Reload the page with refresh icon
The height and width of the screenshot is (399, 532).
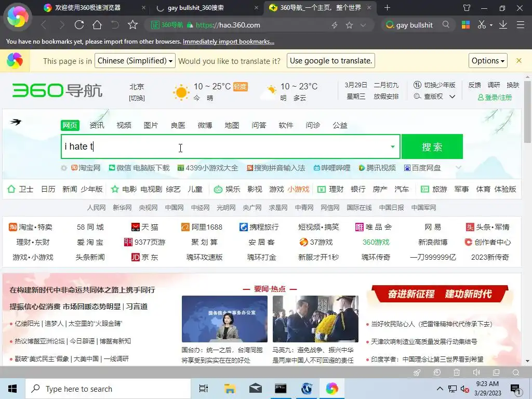tap(79, 25)
